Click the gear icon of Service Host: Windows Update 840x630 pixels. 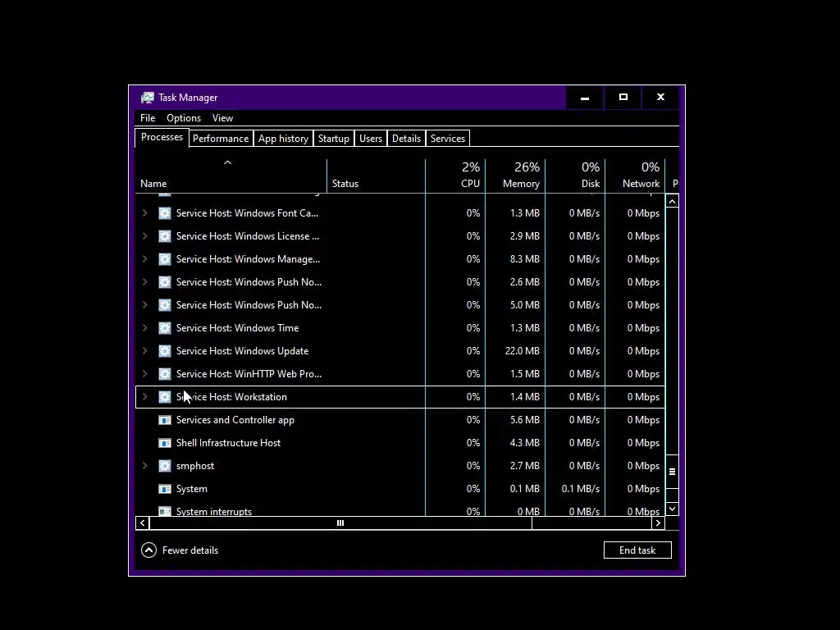165,351
